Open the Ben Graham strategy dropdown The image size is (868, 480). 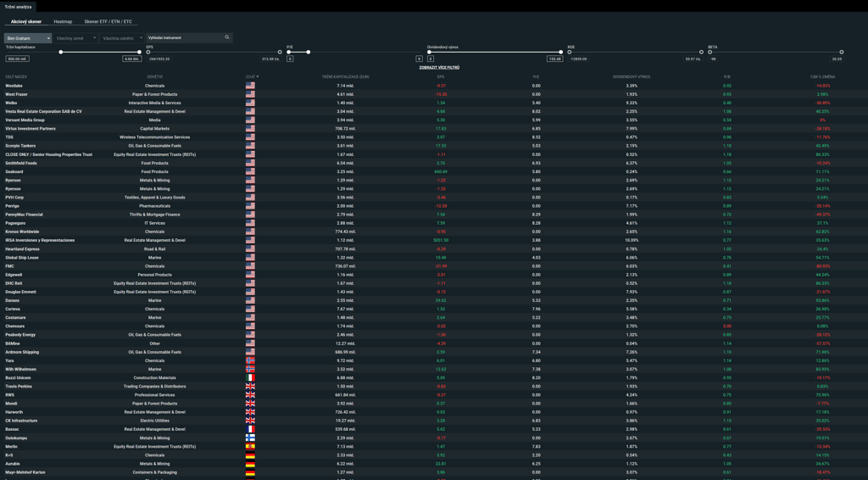click(28, 38)
